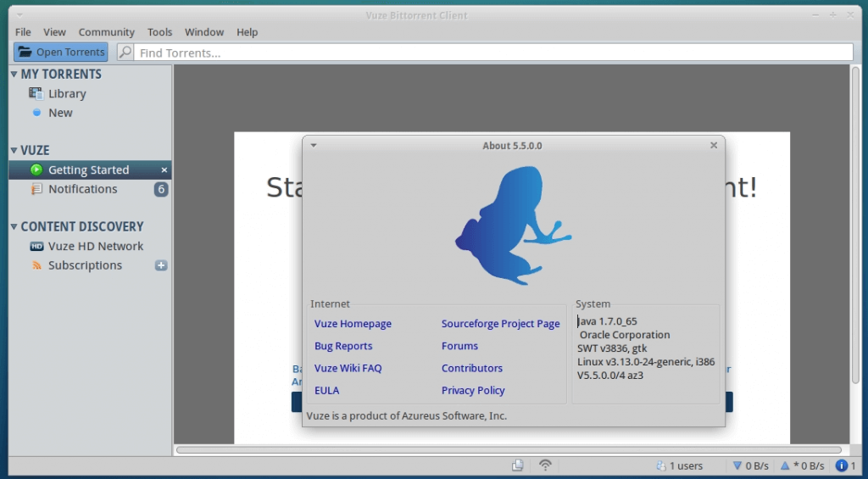Image resolution: width=868 pixels, height=479 pixels.
Task: Click the Open Torrents button
Action: coord(61,53)
